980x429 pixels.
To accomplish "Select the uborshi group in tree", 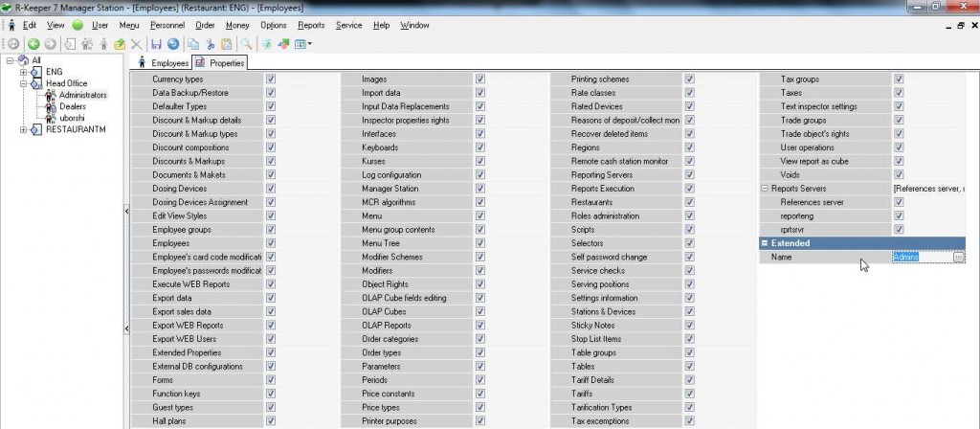I will coord(72,118).
